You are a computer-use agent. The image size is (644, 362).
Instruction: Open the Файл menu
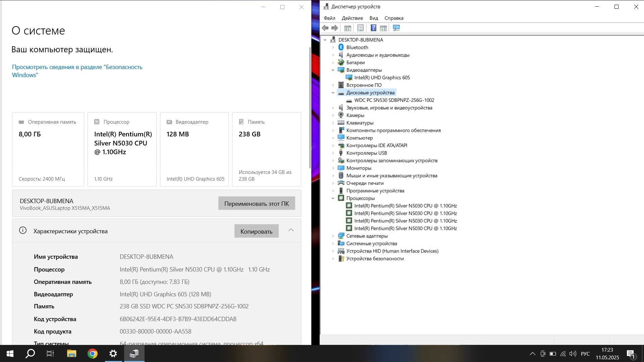tap(329, 18)
